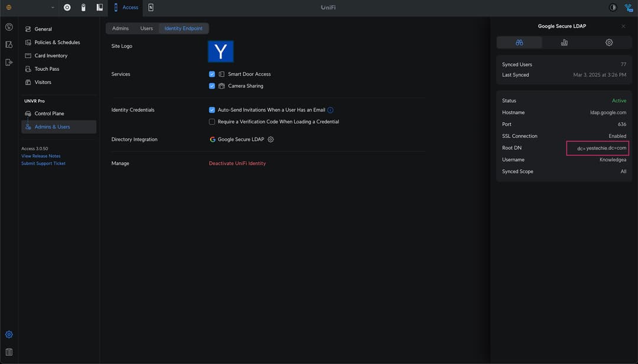The width and height of the screenshot is (638, 364).
Task: Click the Site Logo Y thumbnail
Action: [220, 51]
